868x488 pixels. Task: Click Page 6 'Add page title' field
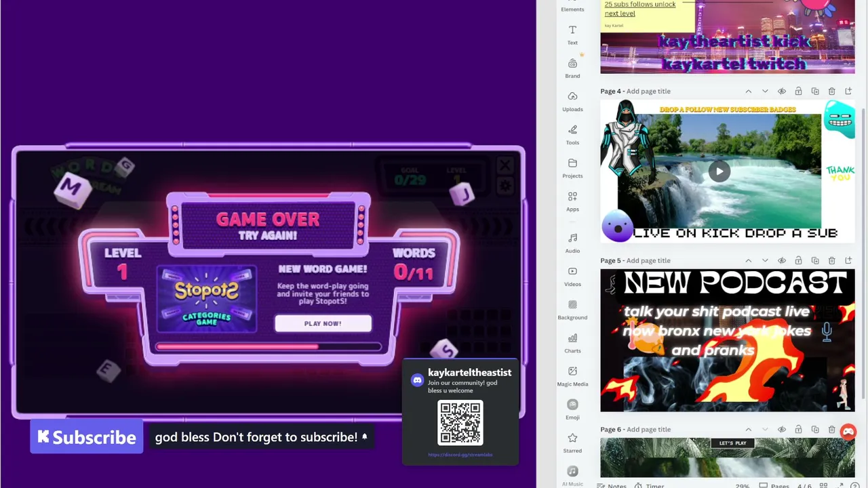click(648, 430)
